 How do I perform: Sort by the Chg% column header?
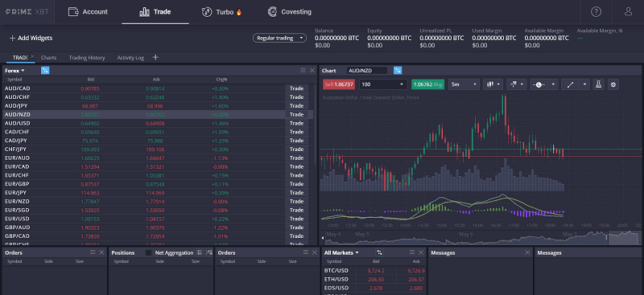point(222,80)
